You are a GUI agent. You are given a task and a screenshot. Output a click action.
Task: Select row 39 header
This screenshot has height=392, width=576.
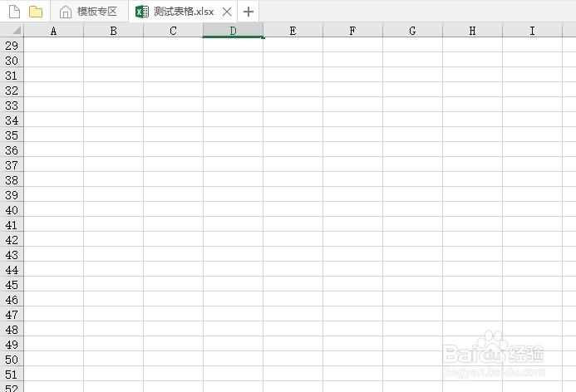tap(12, 195)
